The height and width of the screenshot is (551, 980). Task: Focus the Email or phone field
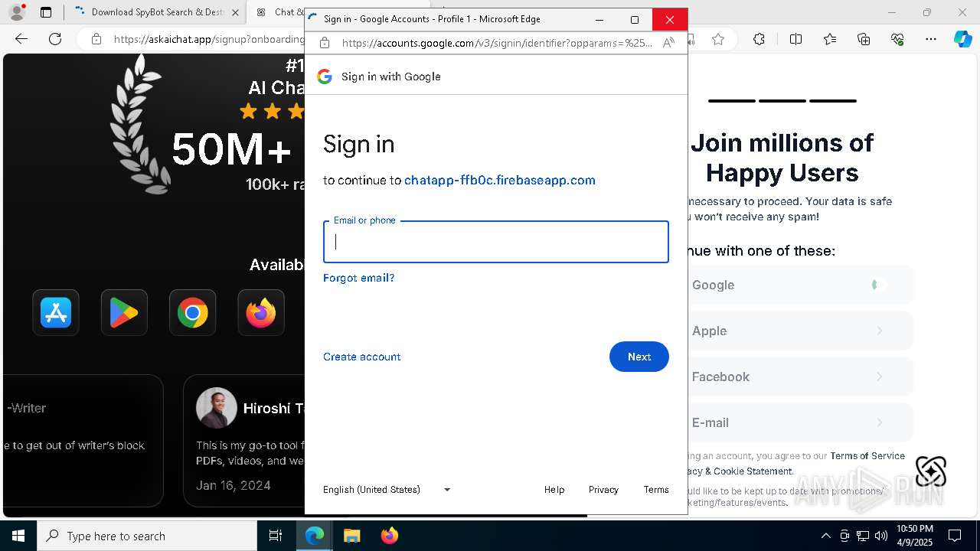click(x=496, y=242)
